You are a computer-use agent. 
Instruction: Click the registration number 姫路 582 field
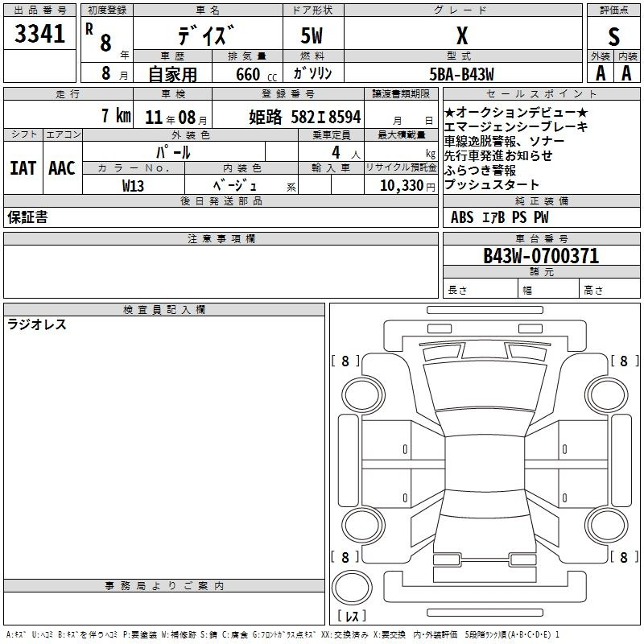(305, 117)
